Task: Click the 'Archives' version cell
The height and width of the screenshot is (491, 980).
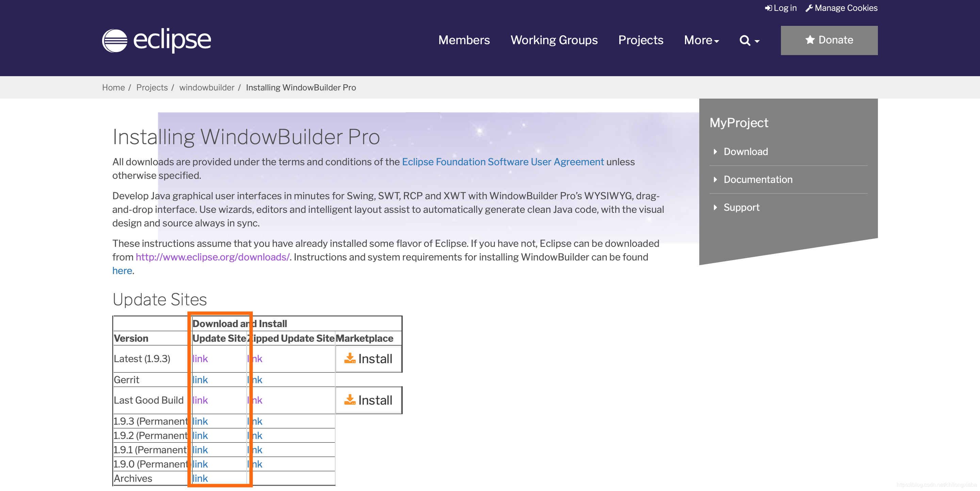Action: click(x=133, y=478)
